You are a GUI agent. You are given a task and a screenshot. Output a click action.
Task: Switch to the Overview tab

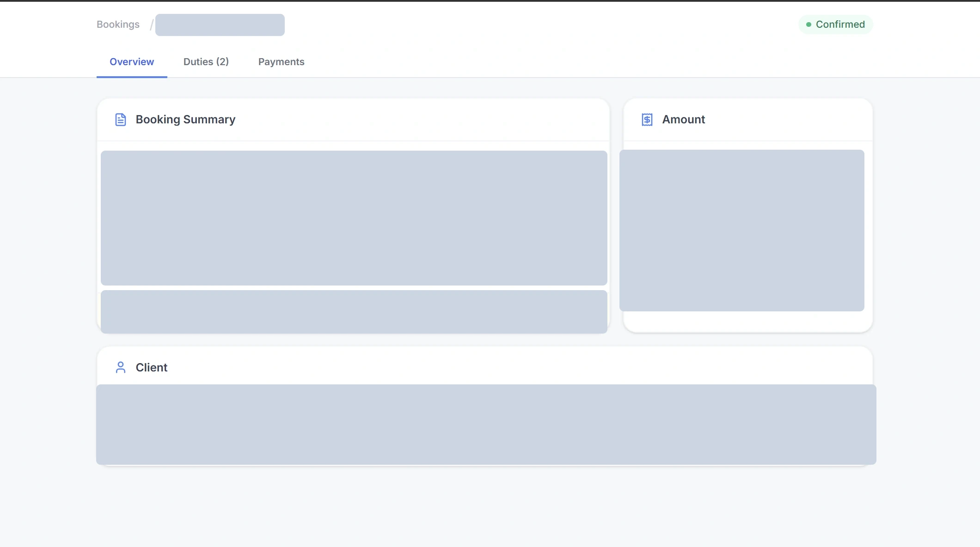click(x=132, y=62)
